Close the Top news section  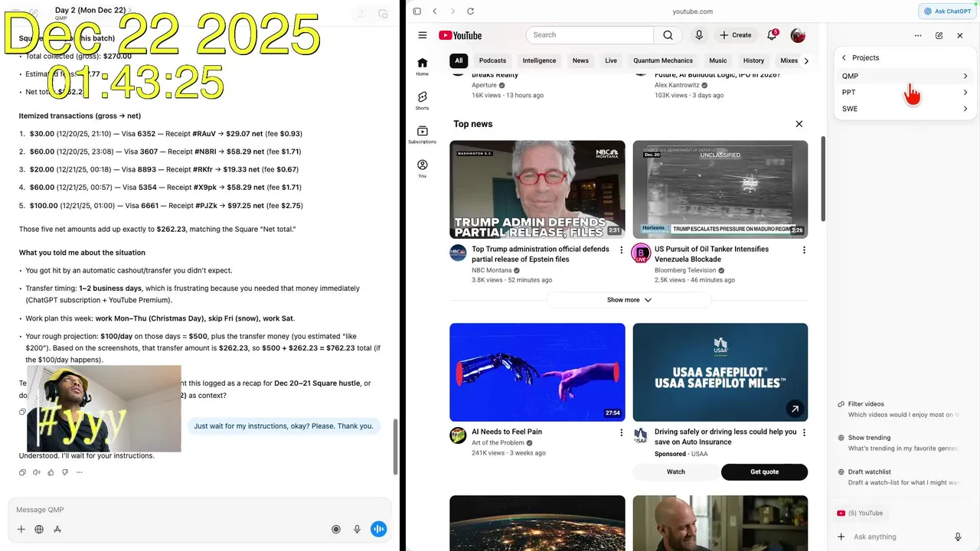(799, 124)
